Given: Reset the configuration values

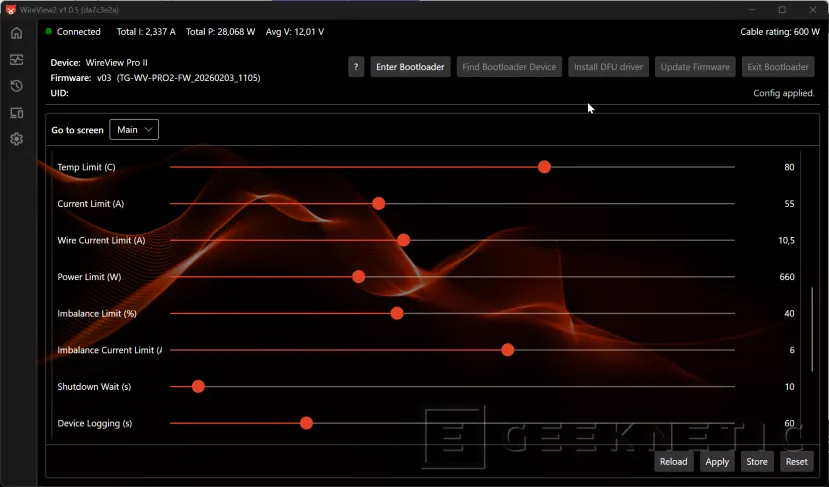Looking at the screenshot, I should pyautogui.click(x=796, y=462).
